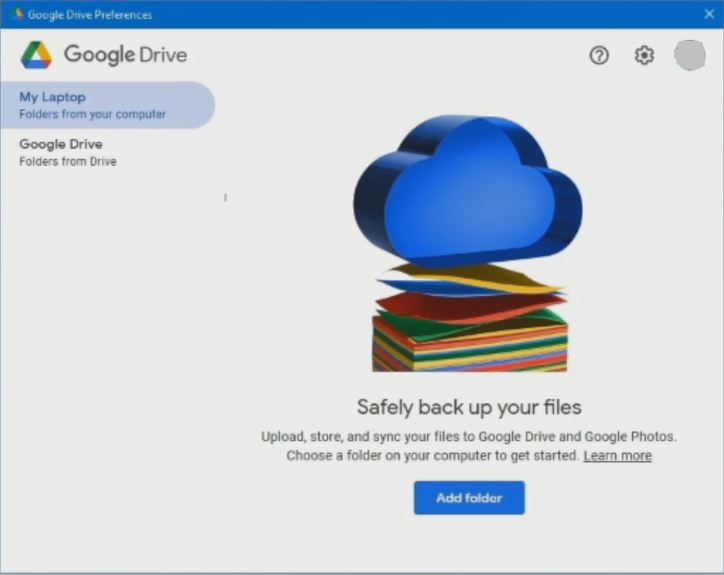
Task: Open Help via the question mark icon
Action: click(599, 56)
